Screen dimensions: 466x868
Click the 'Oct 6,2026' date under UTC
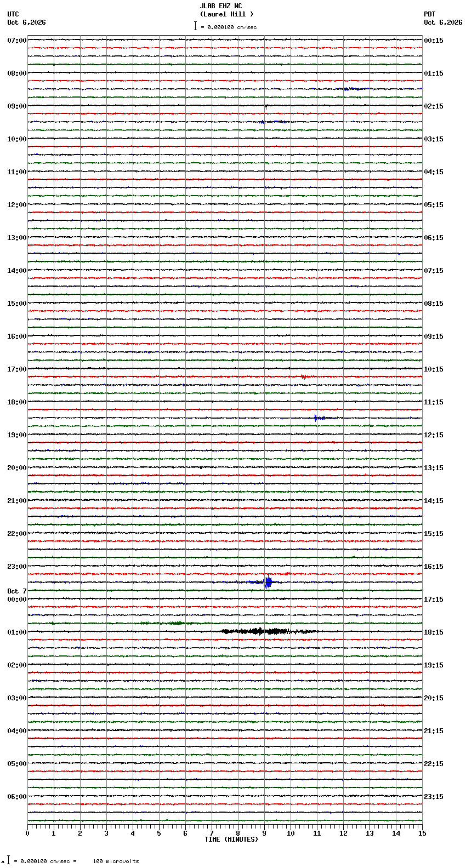click(x=26, y=22)
